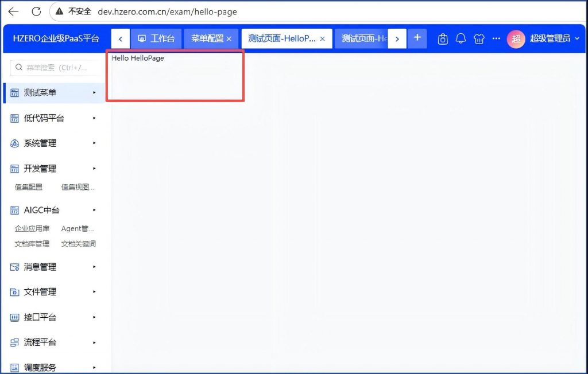588x374 pixels.
Task: Click the browser back arrow
Action: click(13, 11)
